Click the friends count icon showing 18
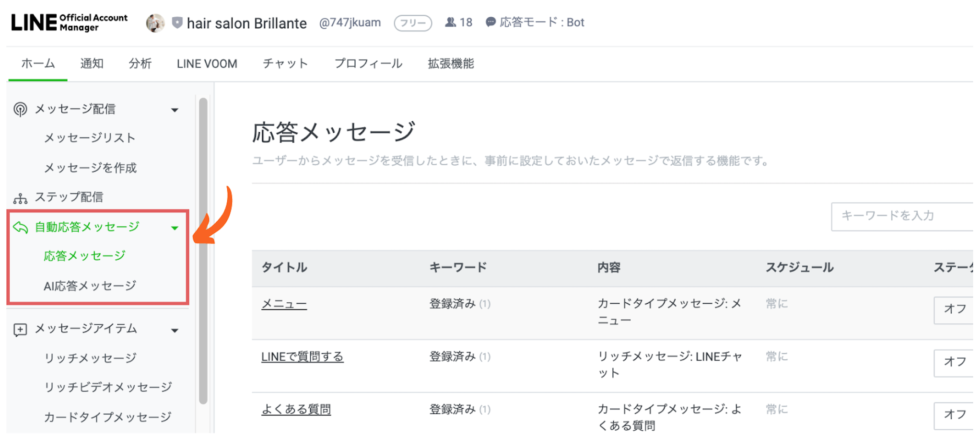 tap(450, 23)
